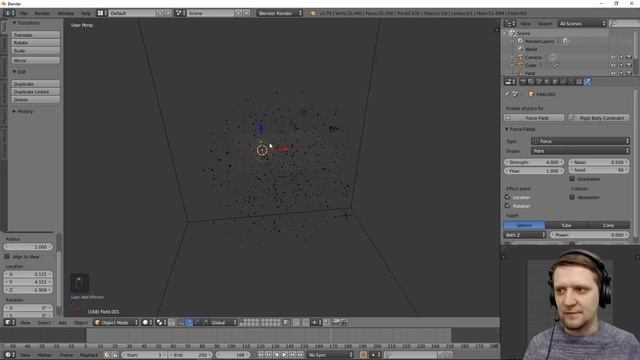Click the Rotate button in tool shelf
Image resolution: width=640 pixels, height=360 pixels.
point(36,43)
